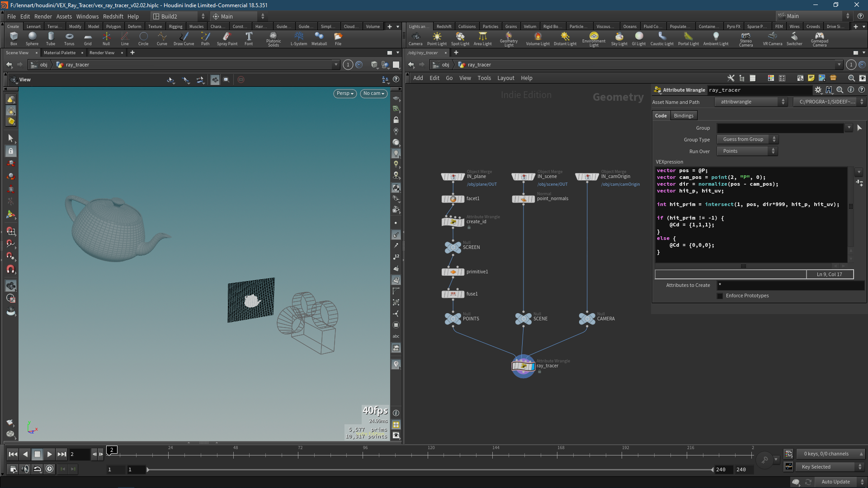Select the Metaball shelf tool
The width and height of the screenshot is (868, 488).
click(319, 38)
